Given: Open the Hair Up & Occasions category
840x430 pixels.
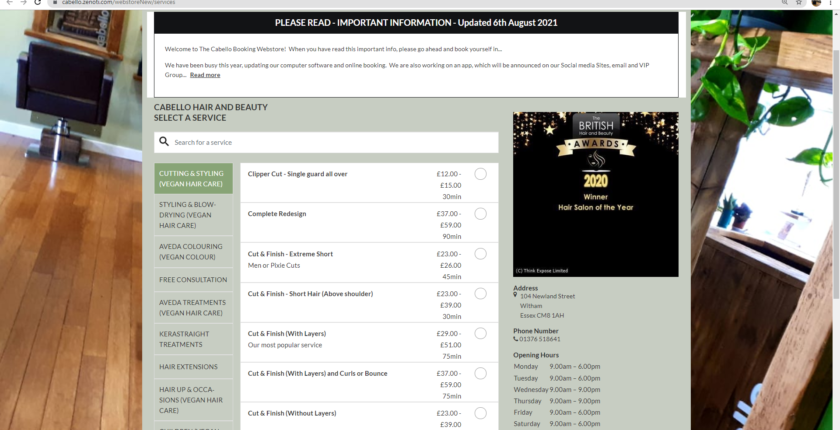Looking at the screenshot, I should pyautogui.click(x=193, y=399).
